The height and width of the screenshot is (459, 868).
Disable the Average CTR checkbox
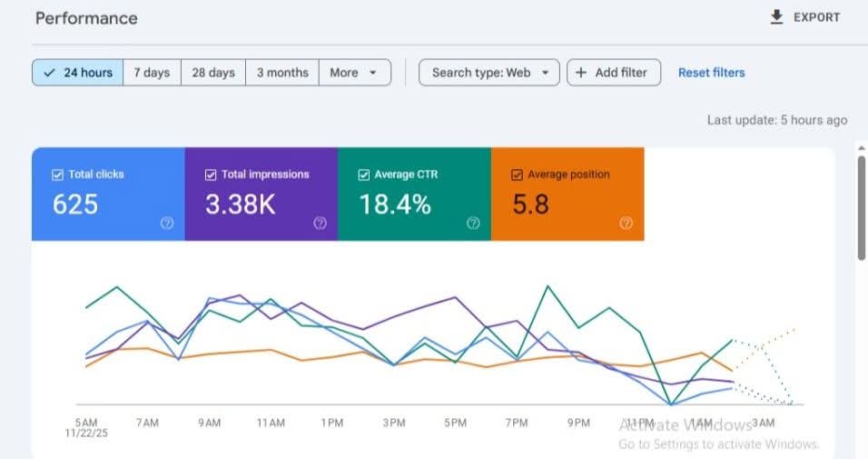364,175
